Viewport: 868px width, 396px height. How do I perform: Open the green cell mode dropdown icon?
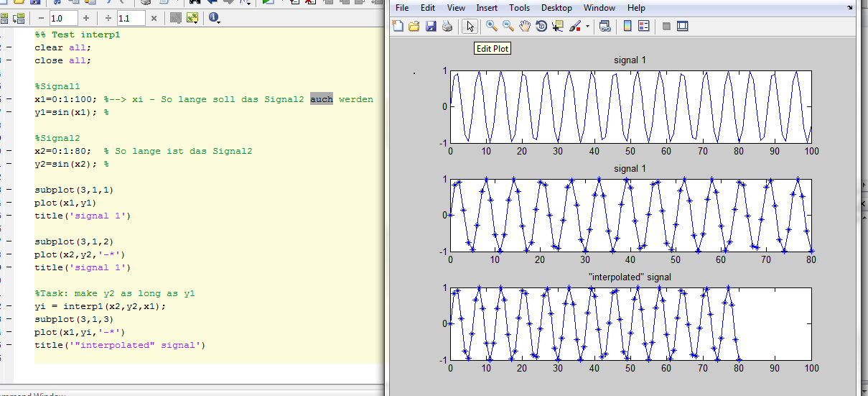coord(192,18)
